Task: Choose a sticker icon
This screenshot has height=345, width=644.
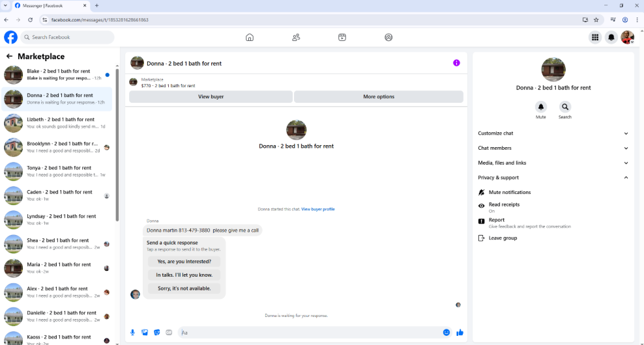Action: point(157,332)
